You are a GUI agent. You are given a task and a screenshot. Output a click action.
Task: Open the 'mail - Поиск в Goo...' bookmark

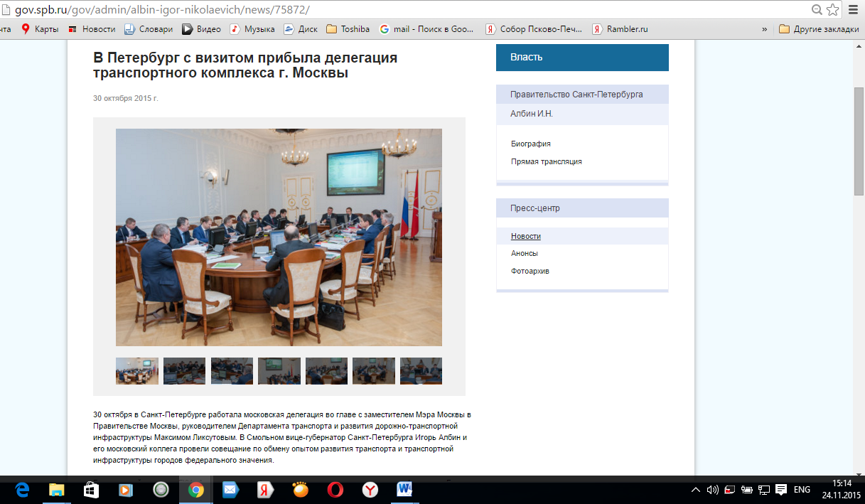coord(426,29)
